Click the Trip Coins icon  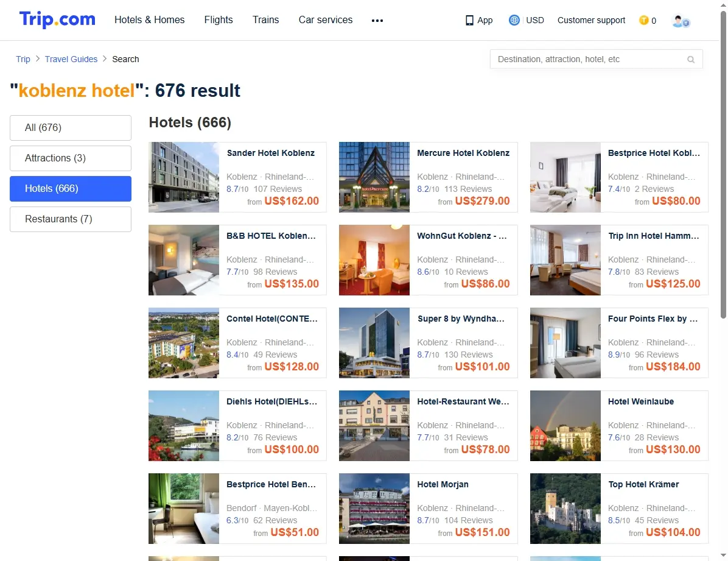tap(643, 21)
